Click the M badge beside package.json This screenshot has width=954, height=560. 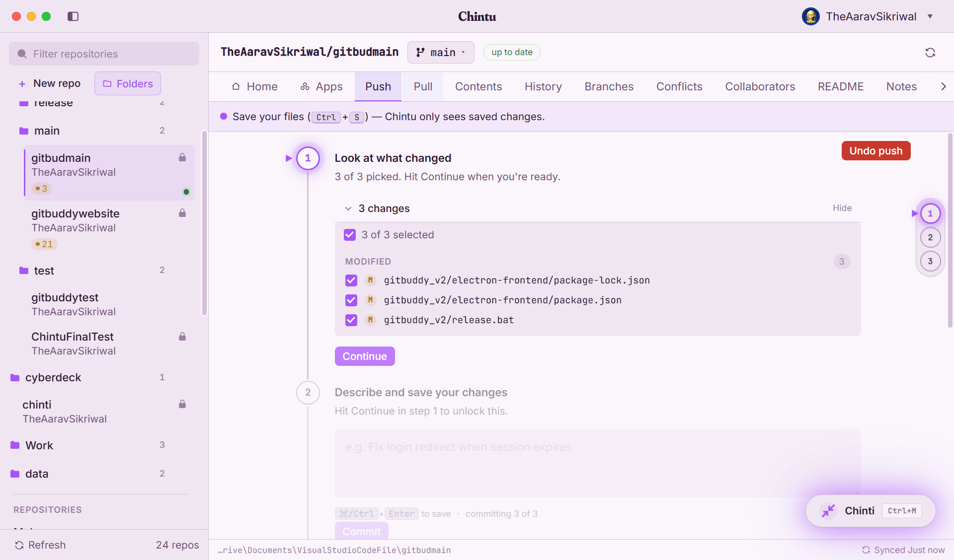coord(370,300)
